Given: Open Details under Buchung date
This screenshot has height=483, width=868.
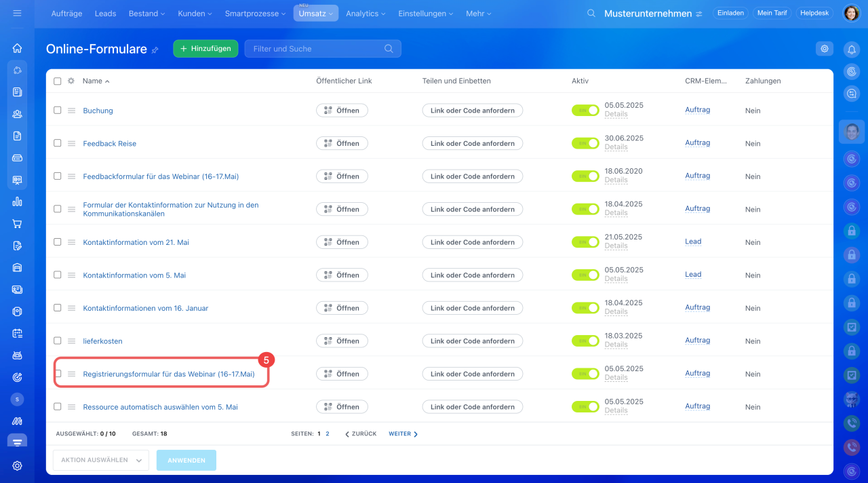Looking at the screenshot, I should pos(616,115).
